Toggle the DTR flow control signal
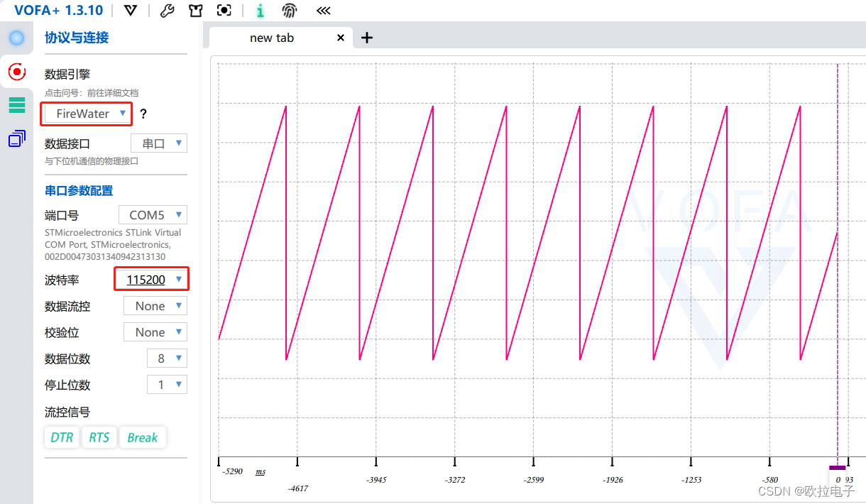This screenshot has height=504, width=866. (61, 437)
